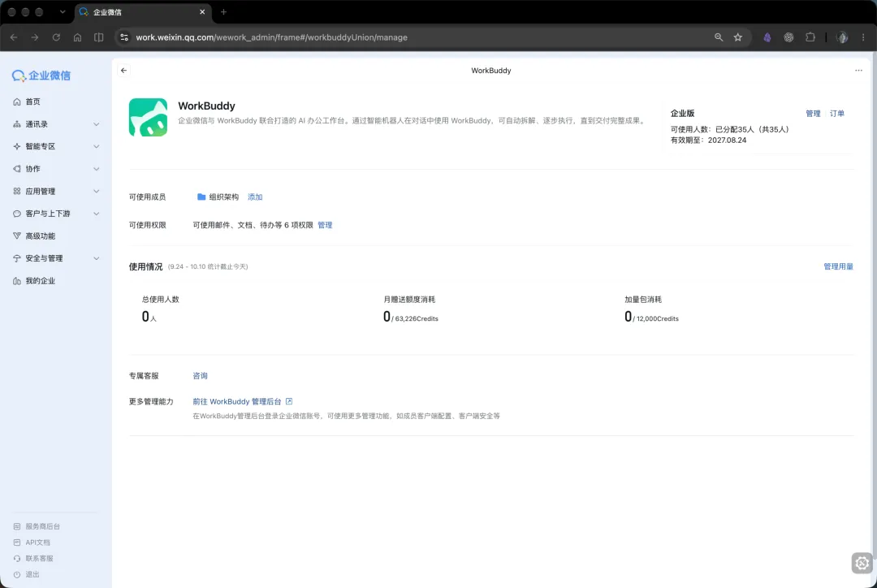Expand the 客户与上下游 chevron

[96, 214]
